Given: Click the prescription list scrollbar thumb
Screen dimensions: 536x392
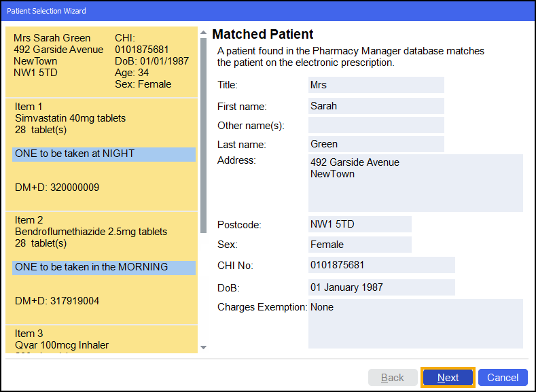Looking at the screenshot, I should pyautogui.click(x=202, y=136).
